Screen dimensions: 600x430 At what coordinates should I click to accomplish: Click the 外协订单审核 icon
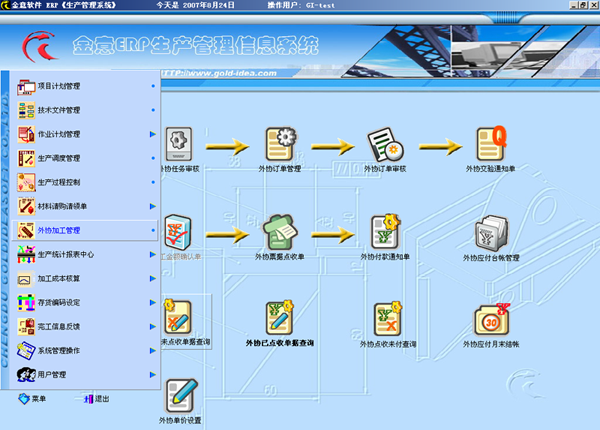point(384,146)
